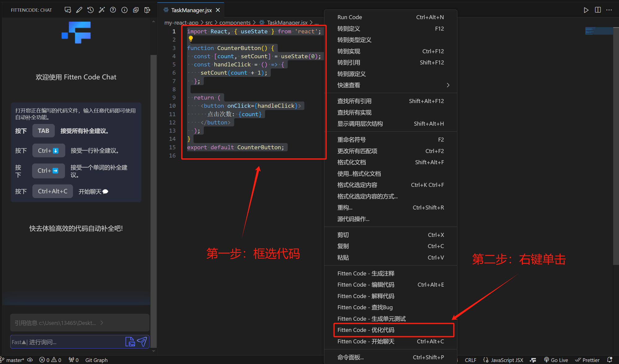The height and width of the screenshot is (364, 619).
Task: Click the editor minimap preview
Action: 599,31
